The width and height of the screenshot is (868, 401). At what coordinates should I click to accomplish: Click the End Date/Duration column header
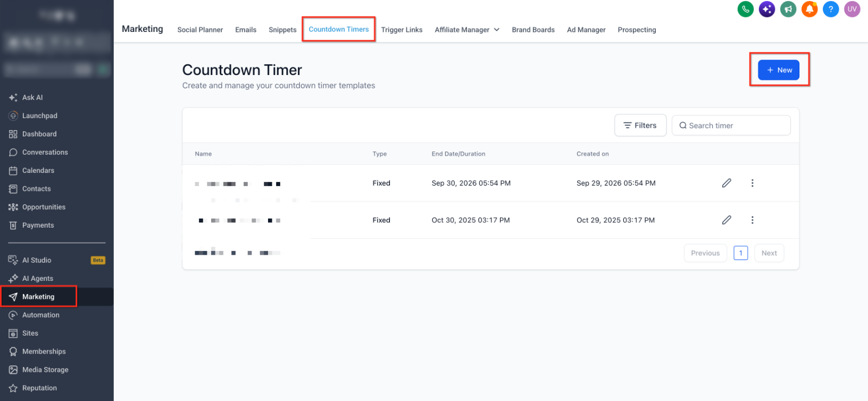pos(458,154)
